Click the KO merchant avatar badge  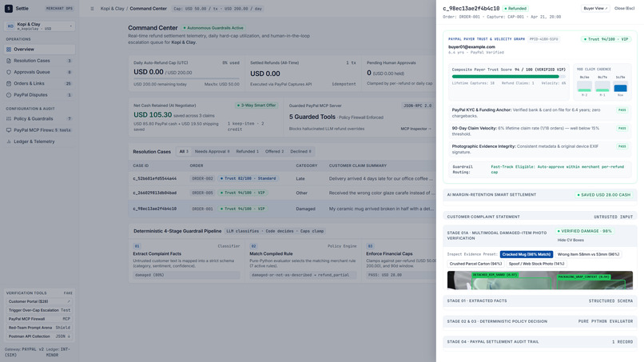pos(10,26)
